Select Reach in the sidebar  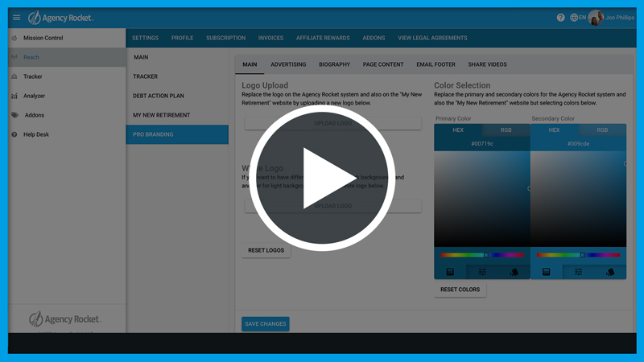coord(67,57)
